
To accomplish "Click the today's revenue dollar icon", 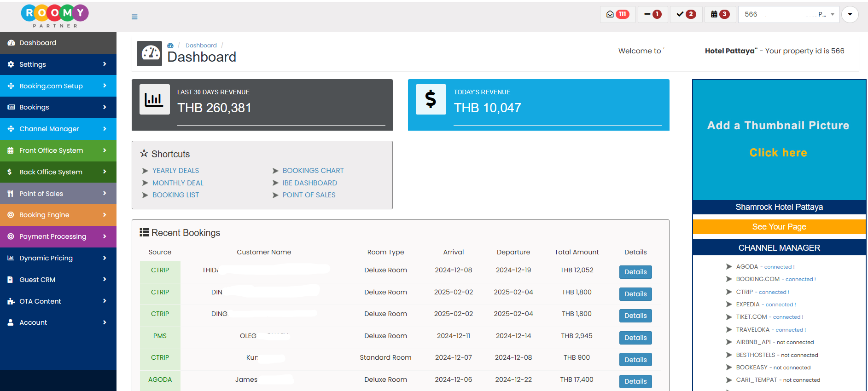I will click(431, 99).
